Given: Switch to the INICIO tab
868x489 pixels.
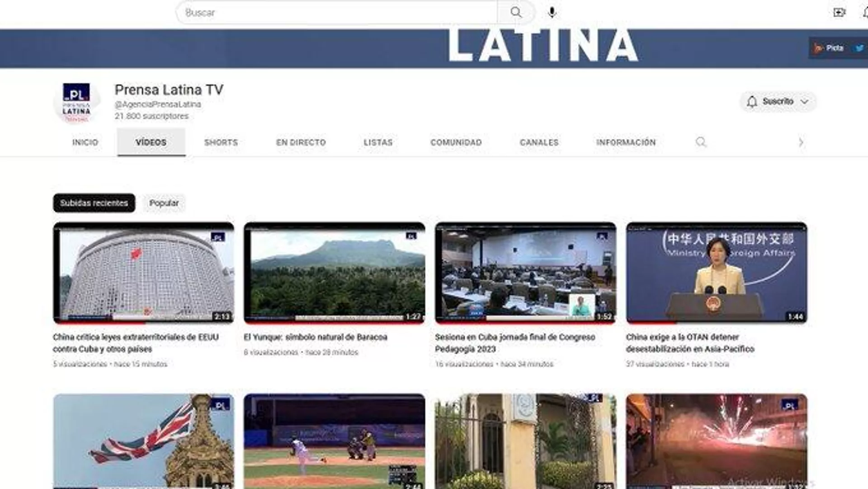Looking at the screenshot, I should pyautogui.click(x=85, y=142).
